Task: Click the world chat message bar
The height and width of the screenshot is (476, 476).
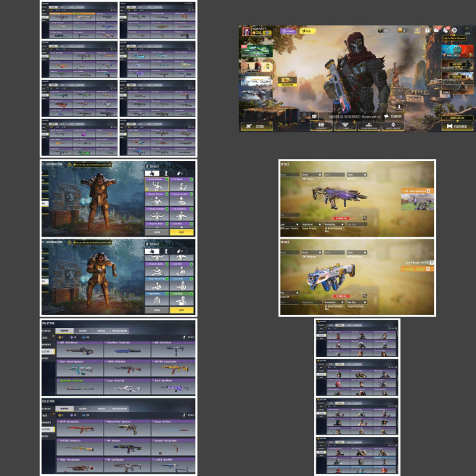Action: point(350,117)
